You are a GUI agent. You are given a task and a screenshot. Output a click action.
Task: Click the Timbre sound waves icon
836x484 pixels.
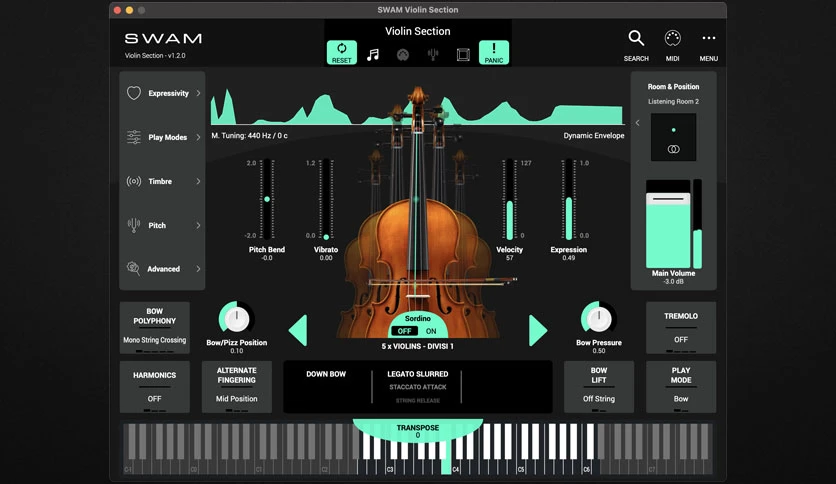134,181
